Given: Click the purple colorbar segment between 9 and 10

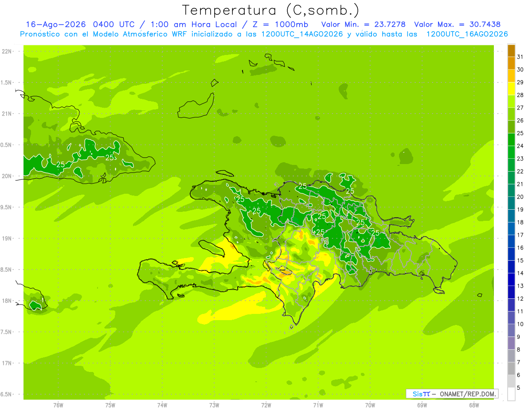Looking at the screenshot, I should (511, 330).
